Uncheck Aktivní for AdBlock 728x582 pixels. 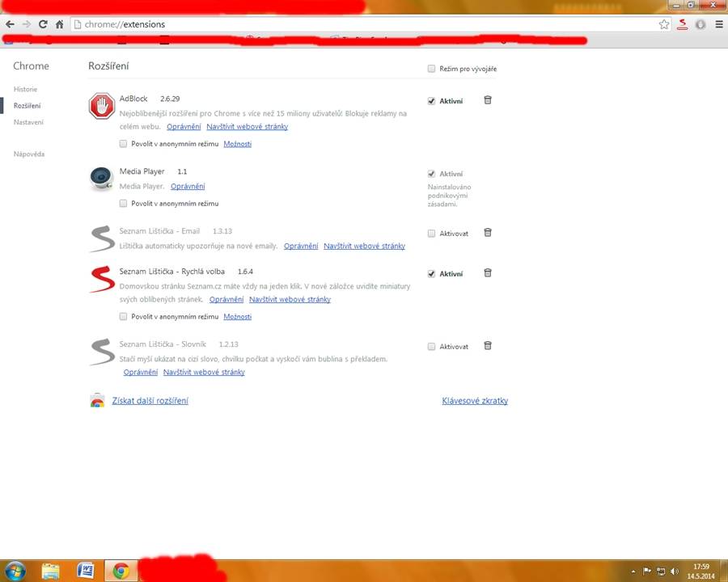431,101
